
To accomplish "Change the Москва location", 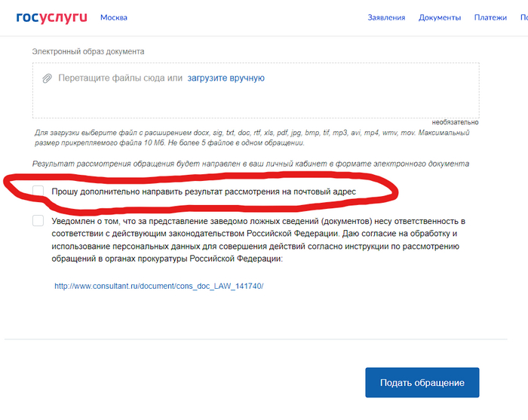I will coord(114,17).
